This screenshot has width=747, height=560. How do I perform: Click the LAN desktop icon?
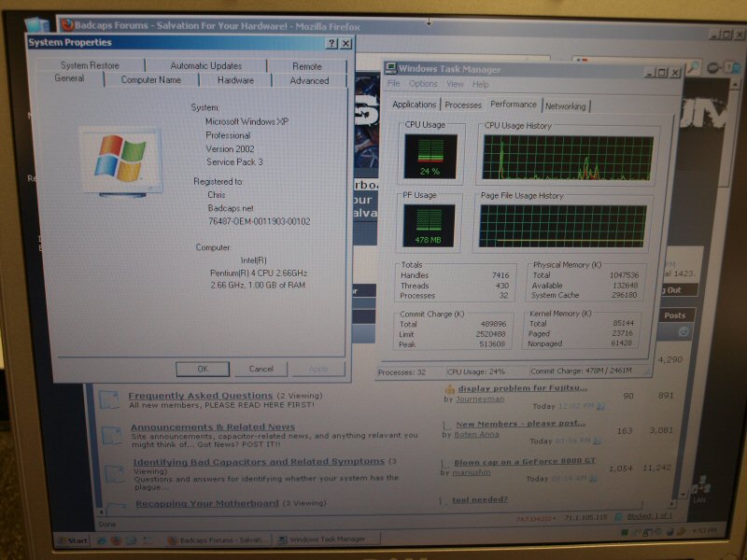coord(700,489)
